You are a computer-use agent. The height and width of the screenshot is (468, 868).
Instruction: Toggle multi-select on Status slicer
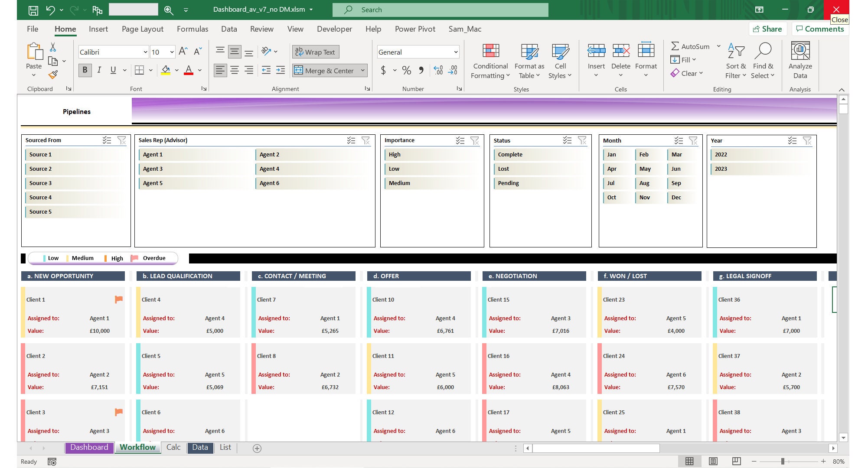[x=567, y=140]
